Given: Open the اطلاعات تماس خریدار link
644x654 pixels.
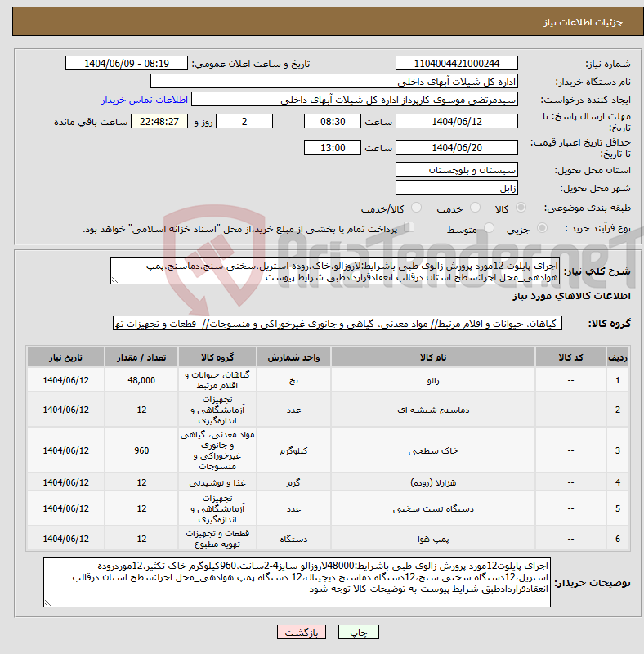Looking at the screenshot, I should [x=145, y=100].
